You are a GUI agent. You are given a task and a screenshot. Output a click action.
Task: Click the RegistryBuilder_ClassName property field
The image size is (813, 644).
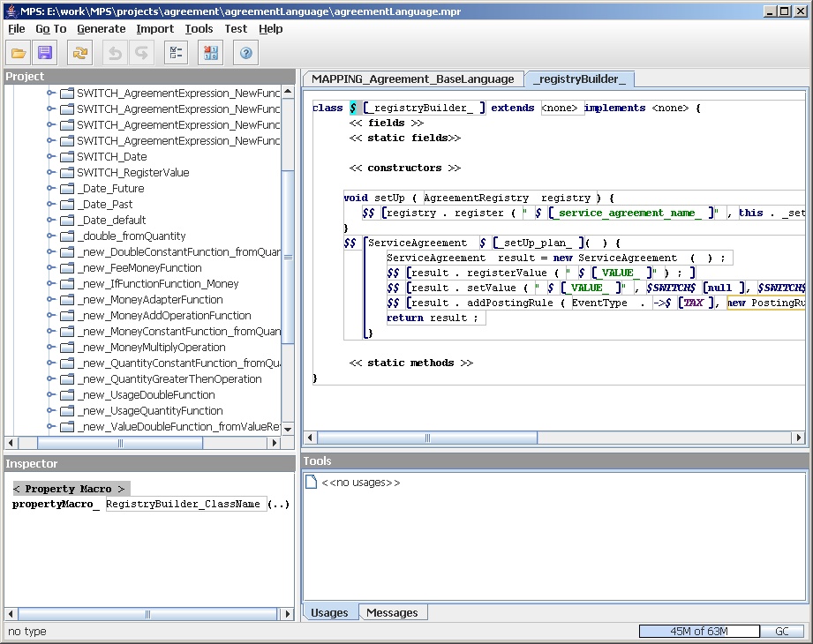[x=185, y=504]
